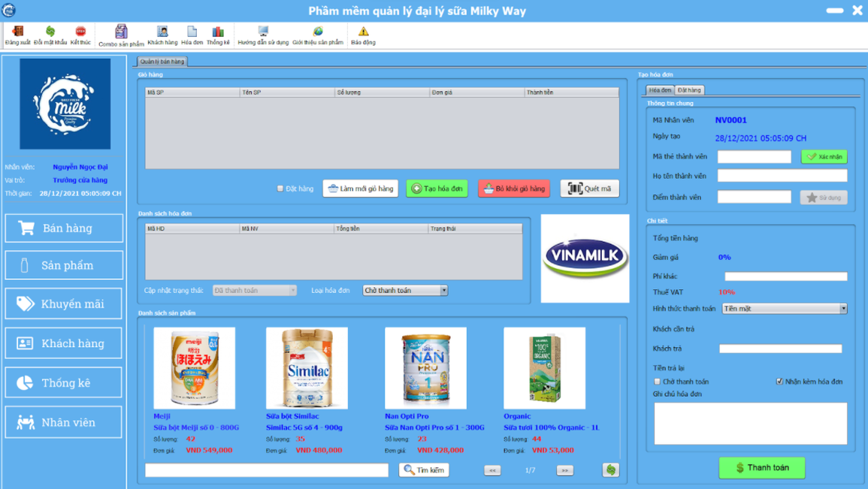The width and height of the screenshot is (868, 489).
Task: Click product name 'Similac 5G số 4 - 900g'
Action: (304, 427)
